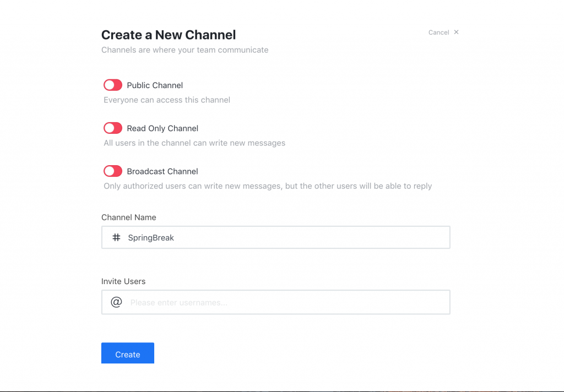
Task: Click the Cancel link
Action: tap(438, 32)
